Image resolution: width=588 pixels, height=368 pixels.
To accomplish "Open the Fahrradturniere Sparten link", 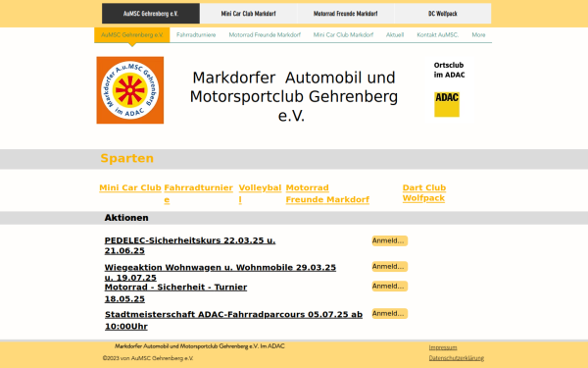I will coord(198,193).
